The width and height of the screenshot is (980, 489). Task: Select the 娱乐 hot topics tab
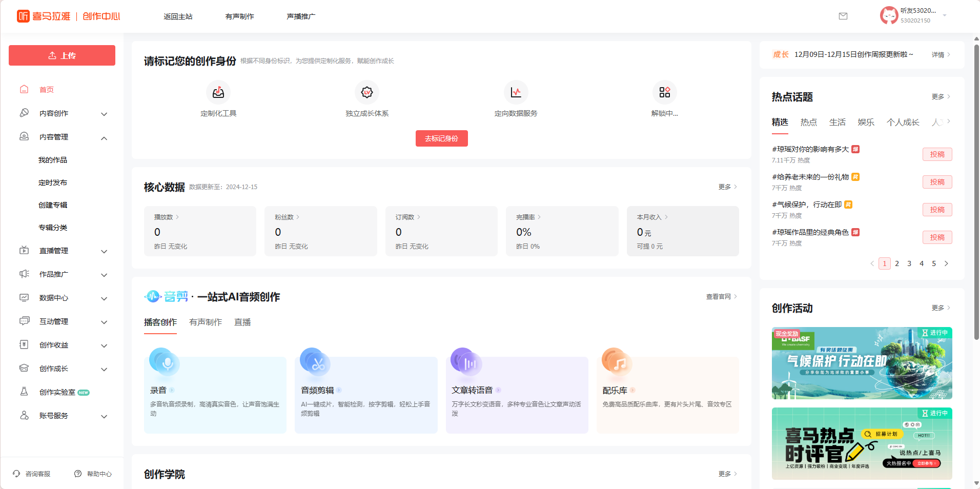tap(866, 123)
